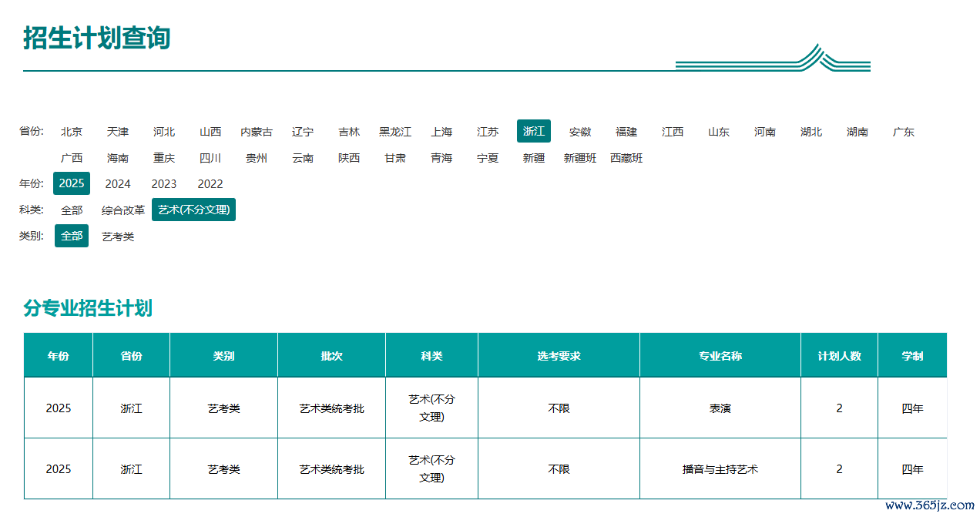Click the highlighted 2025 year button
980x517 pixels.
(72, 183)
